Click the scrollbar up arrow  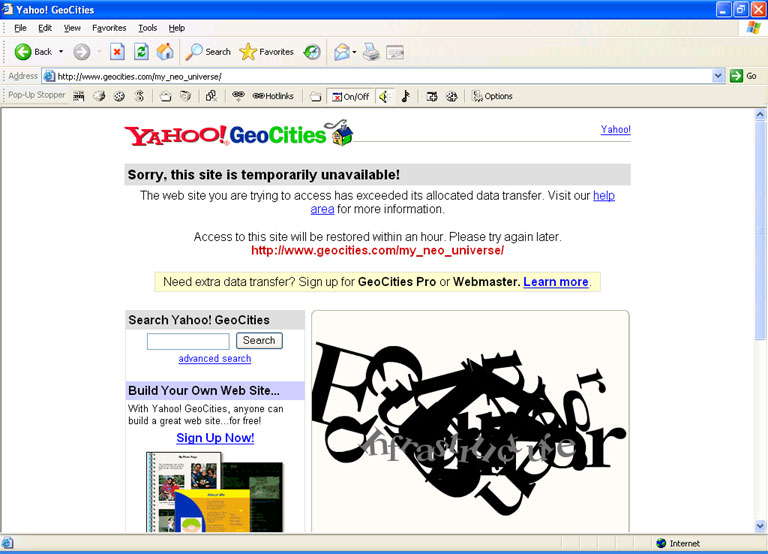point(760,115)
